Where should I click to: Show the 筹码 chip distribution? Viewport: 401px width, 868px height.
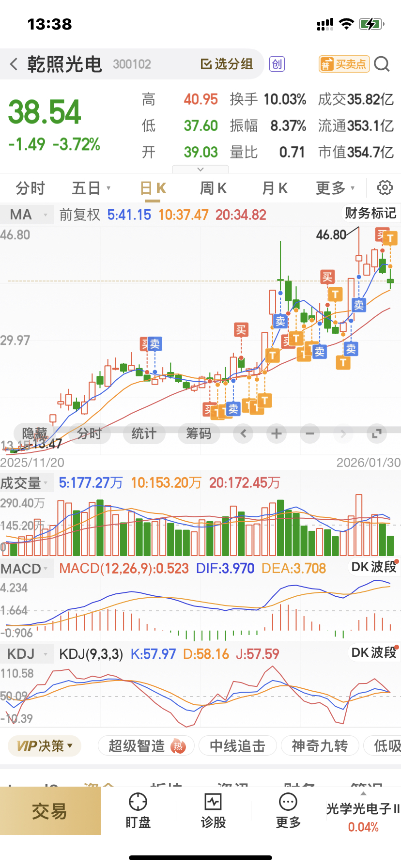(x=199, y=433)
